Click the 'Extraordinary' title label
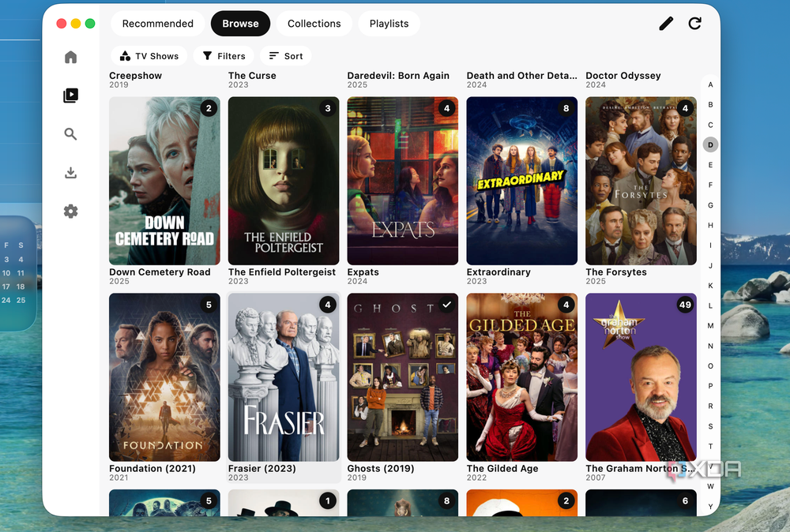 [x=498, y=272]
